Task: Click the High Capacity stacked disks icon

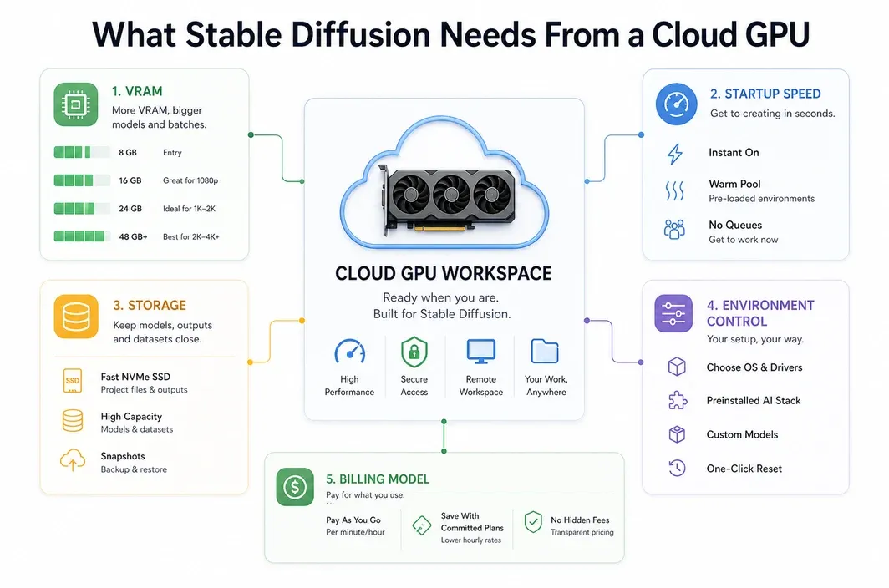Action: tap(73, 421)
